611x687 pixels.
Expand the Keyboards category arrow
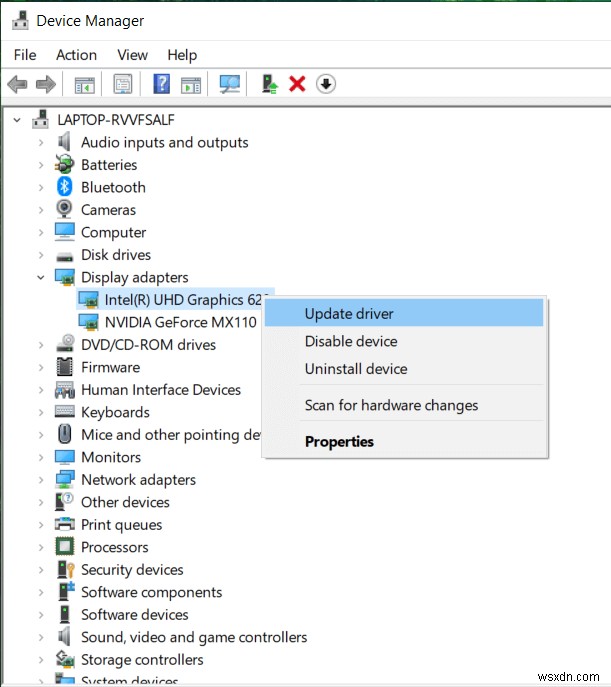[41, 412]
